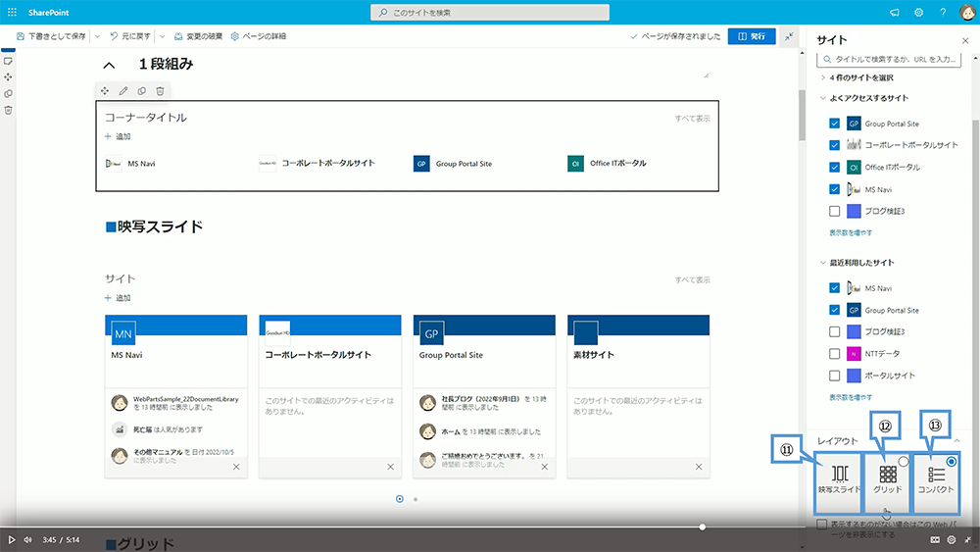Open the 元に戻す dropdown arrow
Image resolution: width=980 pixels, height=552 pixels.
click(x=163, y=36)
